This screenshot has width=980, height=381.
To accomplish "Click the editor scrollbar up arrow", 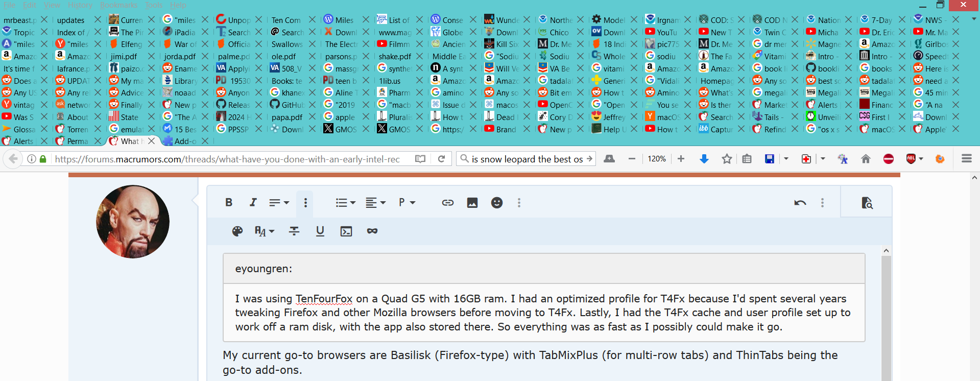I will click(886, 251).
